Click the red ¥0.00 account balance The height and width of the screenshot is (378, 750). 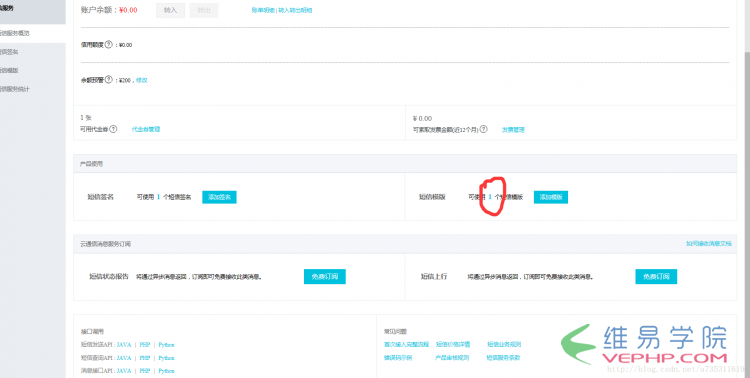128,10
